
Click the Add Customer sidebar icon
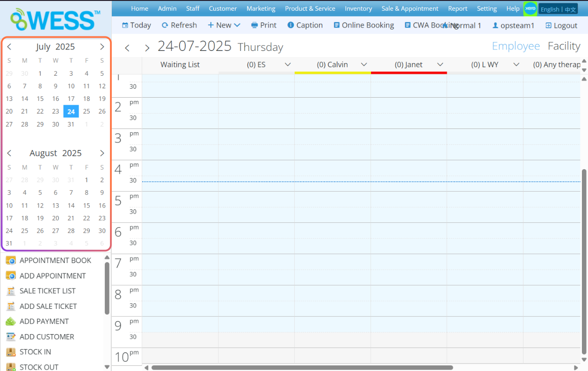coord(10,337)
